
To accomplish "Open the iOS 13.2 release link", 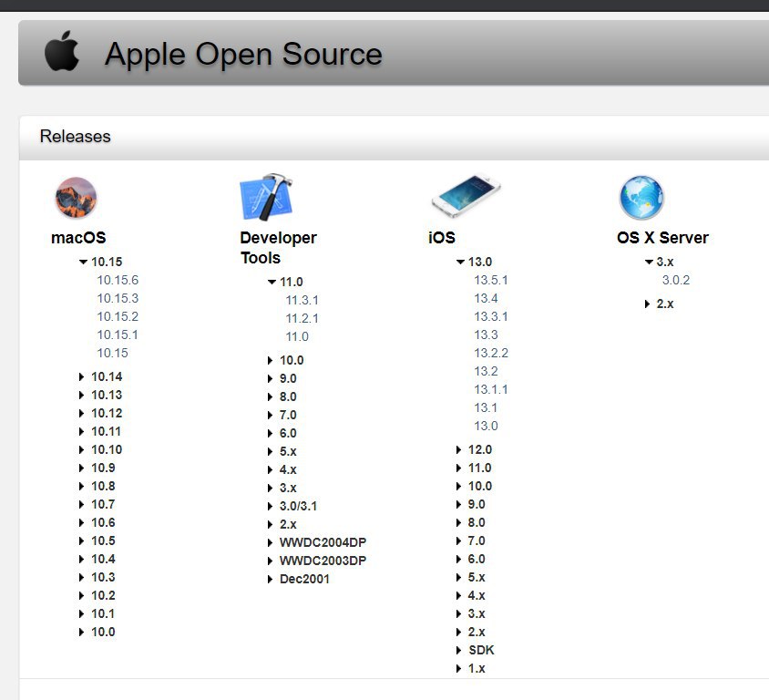I will coord(486,371).
